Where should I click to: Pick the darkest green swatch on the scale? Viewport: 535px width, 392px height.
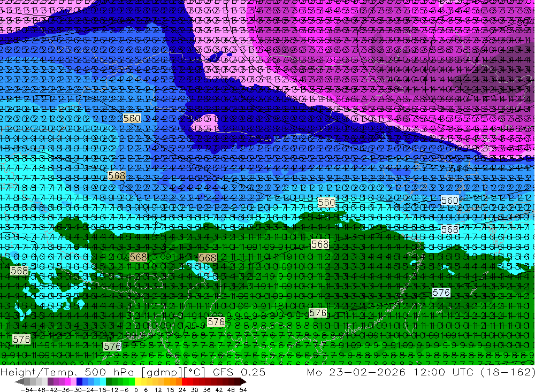(109, 382)
